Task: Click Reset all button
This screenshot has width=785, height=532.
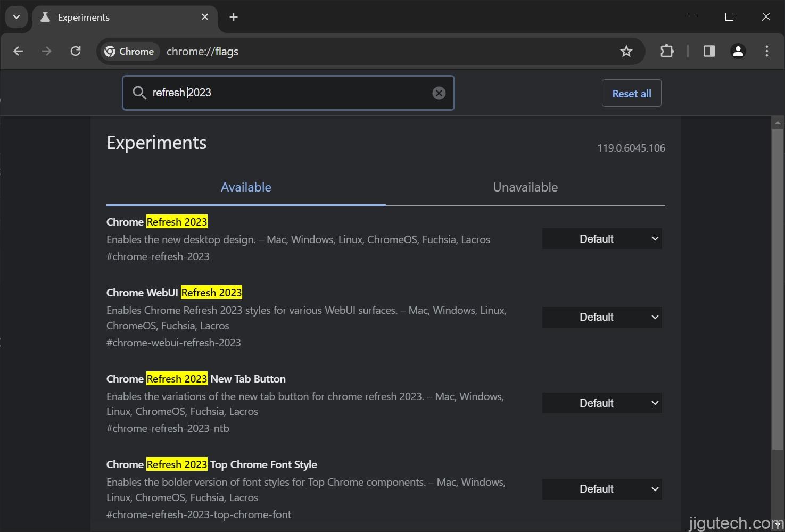Action: tap(631, 93)
